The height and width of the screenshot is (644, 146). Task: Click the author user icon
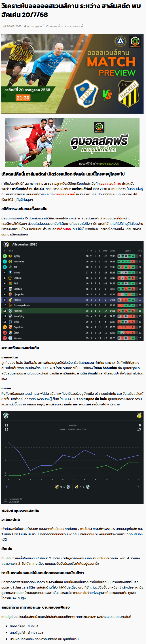coord(25,26)
